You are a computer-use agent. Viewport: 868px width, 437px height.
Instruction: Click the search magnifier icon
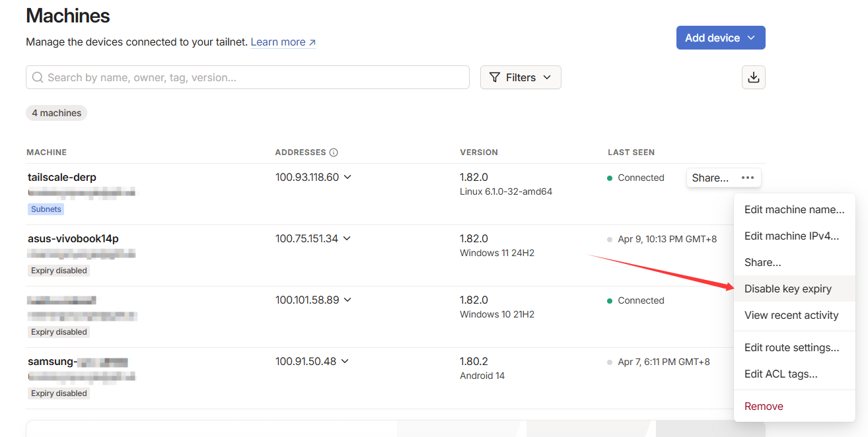tap(38, 77)
